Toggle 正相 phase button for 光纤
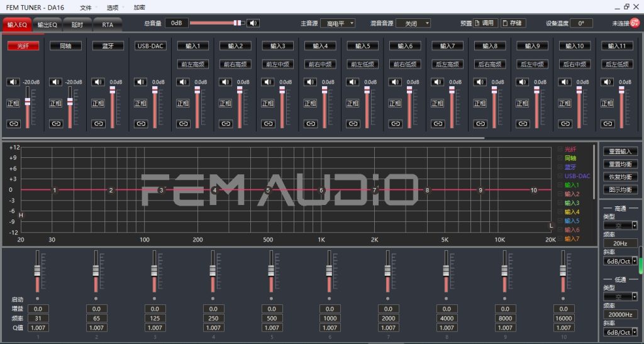This screenshot has height=344, width=644. 13,103
